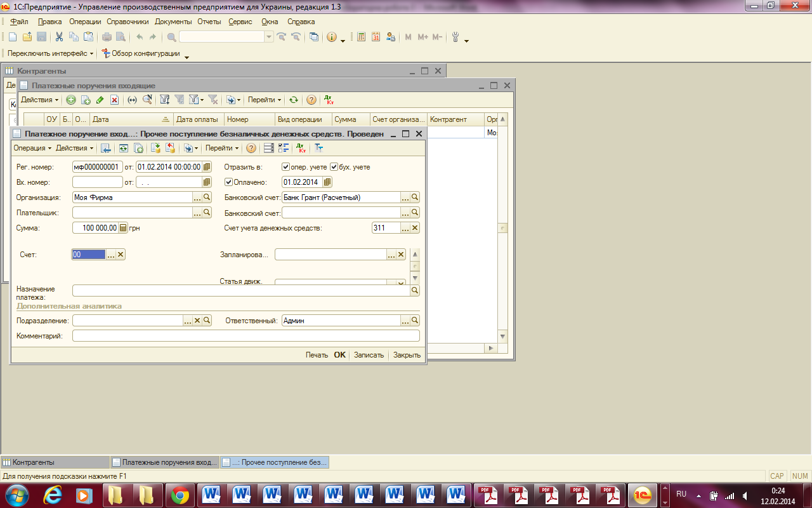The width and height of the screenshot is (812, 508).
Task: Click the help question icon in document form toolbar
Action: (251, 148)
